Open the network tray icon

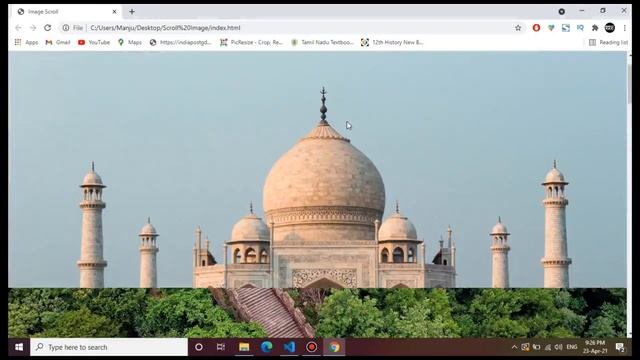tap(548, 347)
